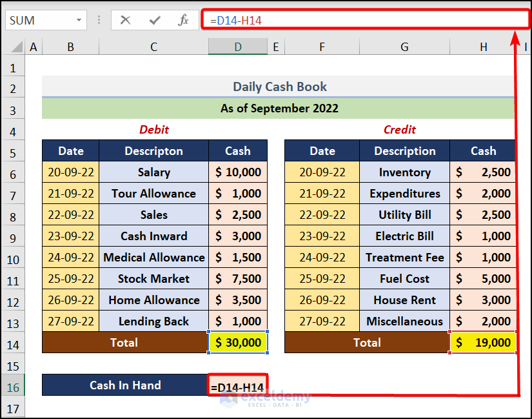This screenshot has height=419, width=532.
Task: Select the Credit Total cell showing $19,000
Action: coord(483,343)
